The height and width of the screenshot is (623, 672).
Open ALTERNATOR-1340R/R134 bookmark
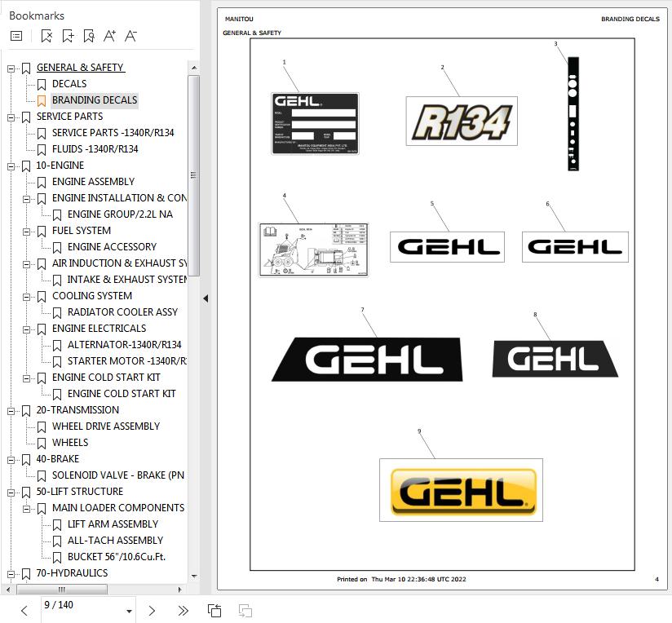(x=124, y=344)
